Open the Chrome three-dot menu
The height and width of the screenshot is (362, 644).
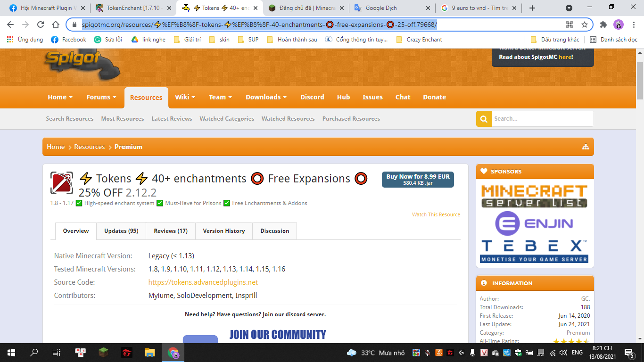[633, 25]
